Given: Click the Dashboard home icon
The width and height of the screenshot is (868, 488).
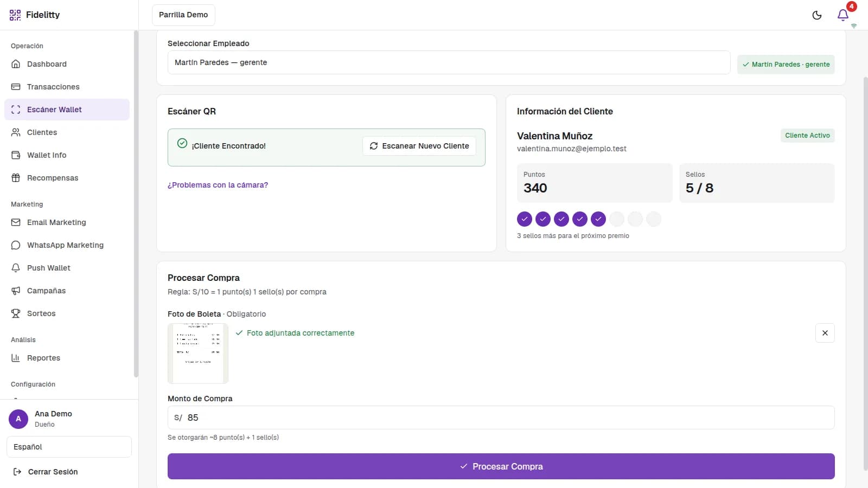Looking at the screenshot, I should pyautogui.click(x=16, y=64).
